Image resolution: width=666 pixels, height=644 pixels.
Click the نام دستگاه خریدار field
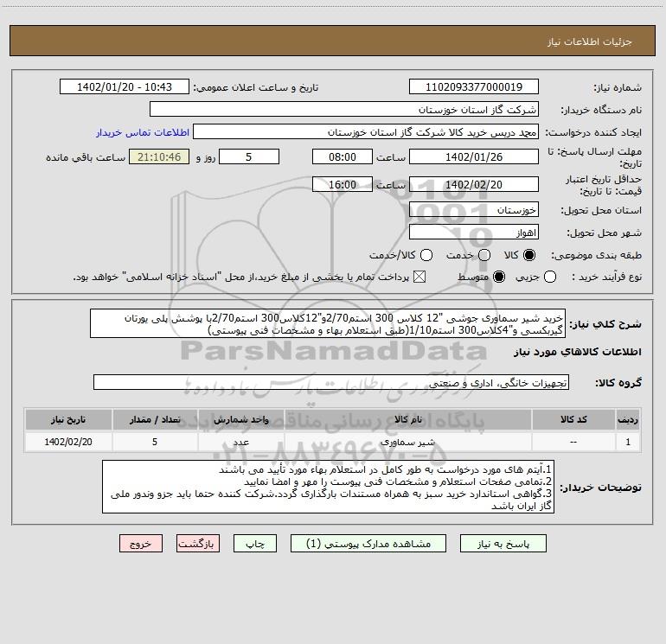click(x=344, y=110)
